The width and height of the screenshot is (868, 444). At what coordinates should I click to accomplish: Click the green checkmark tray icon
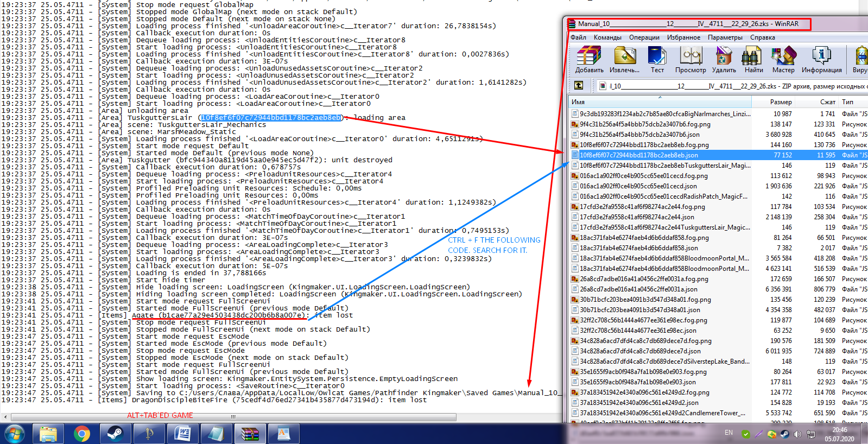[746, 434]
